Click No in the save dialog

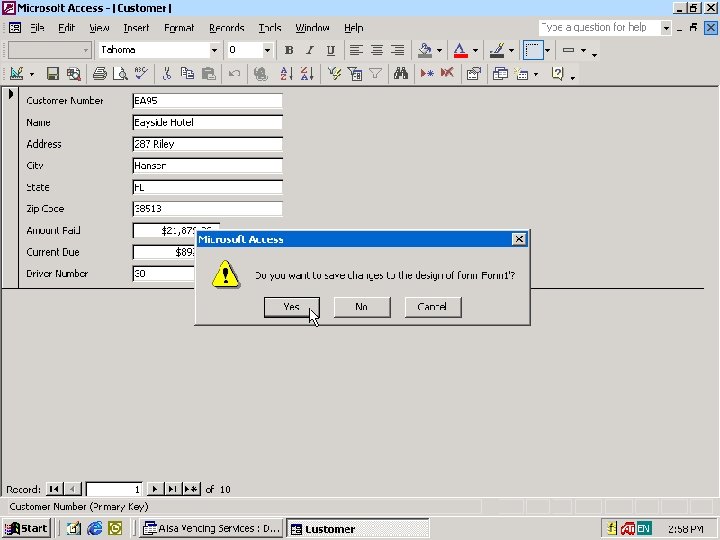[x=362, y=307]
